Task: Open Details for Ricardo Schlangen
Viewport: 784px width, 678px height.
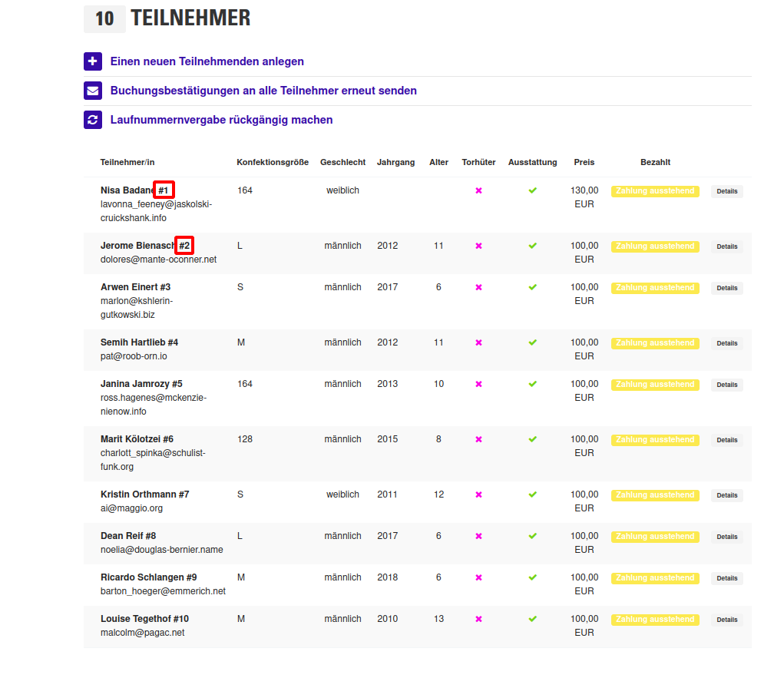Action: point(727,578)
